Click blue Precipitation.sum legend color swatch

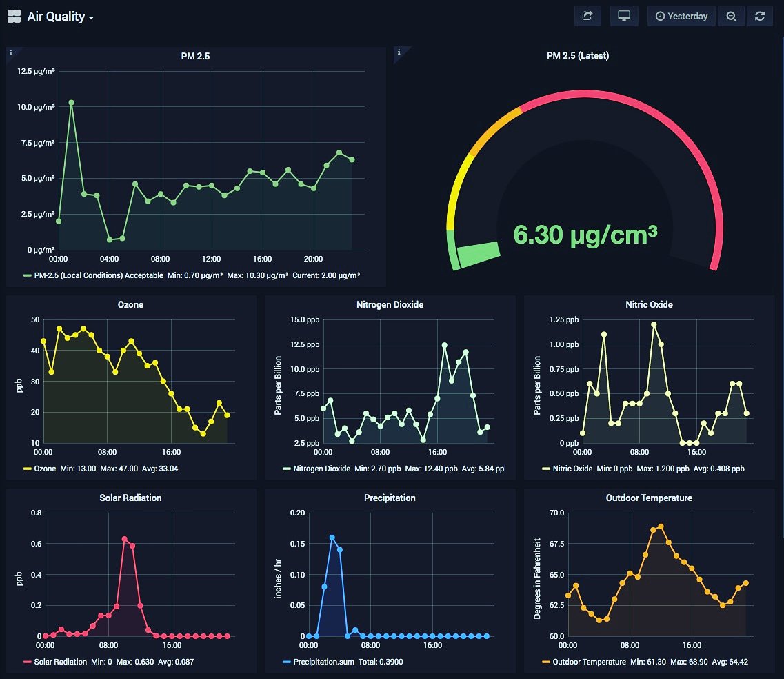(x=286, y=662)
